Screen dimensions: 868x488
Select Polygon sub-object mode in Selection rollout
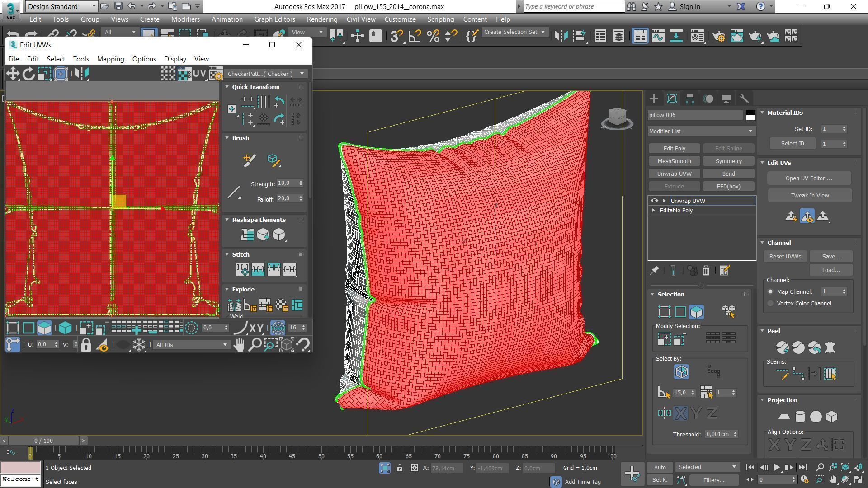[x=696, y=312]
